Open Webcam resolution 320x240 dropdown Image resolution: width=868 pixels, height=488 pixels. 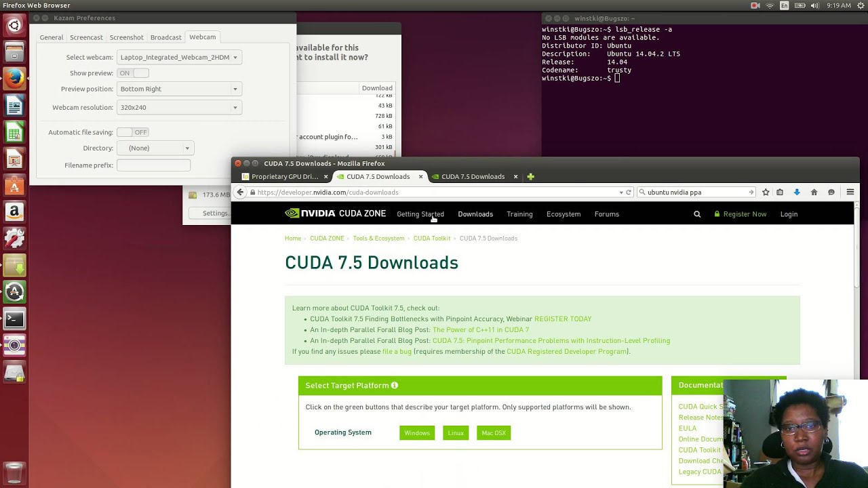[x=179, y=107]
